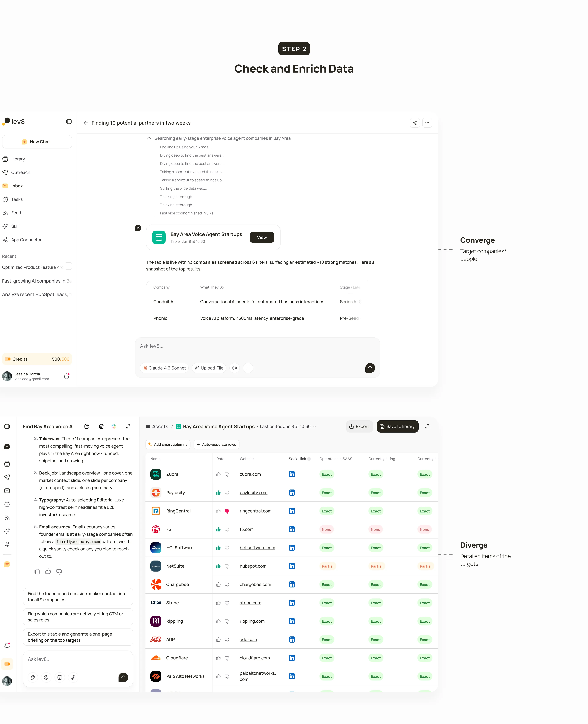Viewport: 588px width, 724px height.
Task: Collapse the Searching early-stage enterprise steps
Action: (149, 138)
